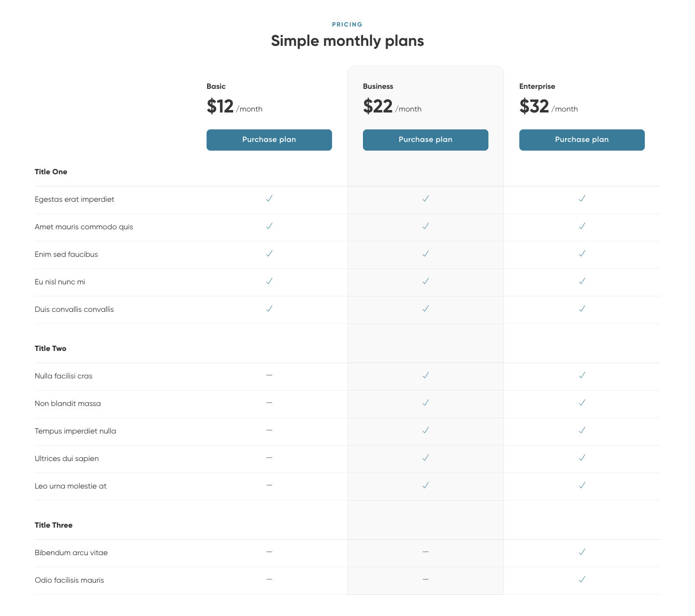695x616 pixels.
Task: Click Basic checkmark for Egestas erat imperdiet
Action: tap(269, 198)
